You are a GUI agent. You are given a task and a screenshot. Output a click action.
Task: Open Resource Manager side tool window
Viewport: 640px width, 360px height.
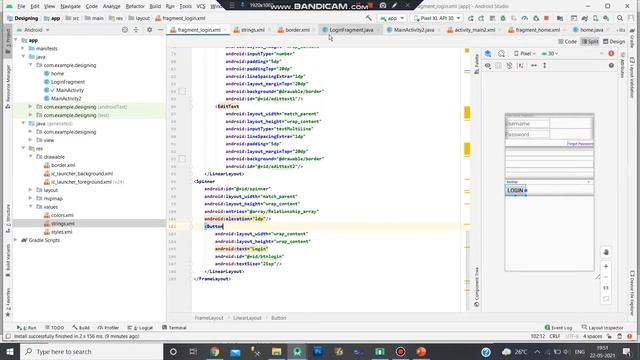click(8, 86)
